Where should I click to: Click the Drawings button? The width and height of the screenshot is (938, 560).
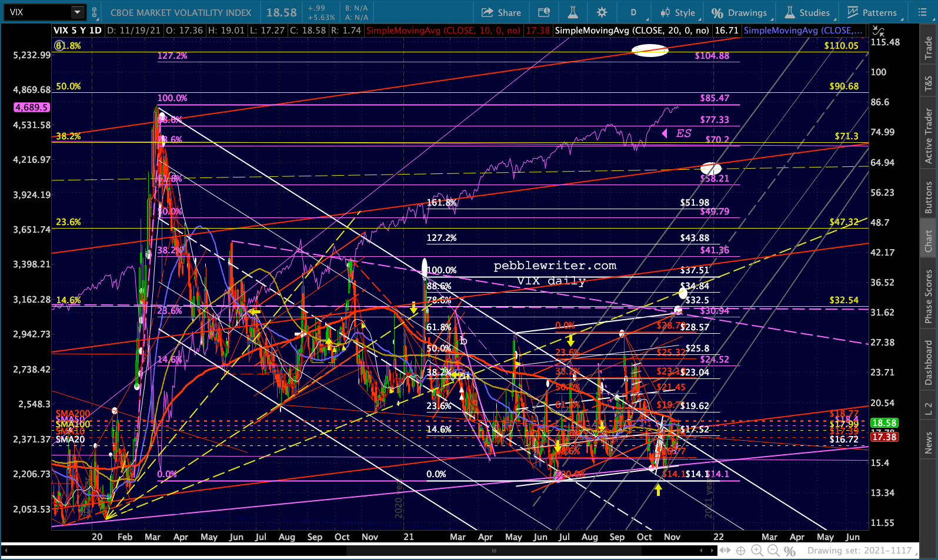coord(739,12)
